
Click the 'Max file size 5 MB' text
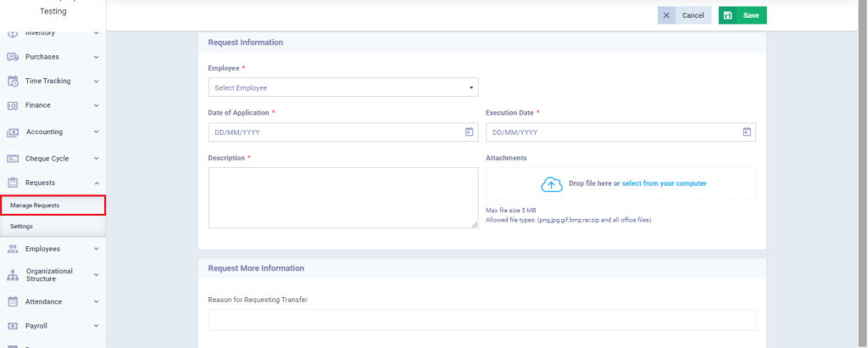click(511, 210)
